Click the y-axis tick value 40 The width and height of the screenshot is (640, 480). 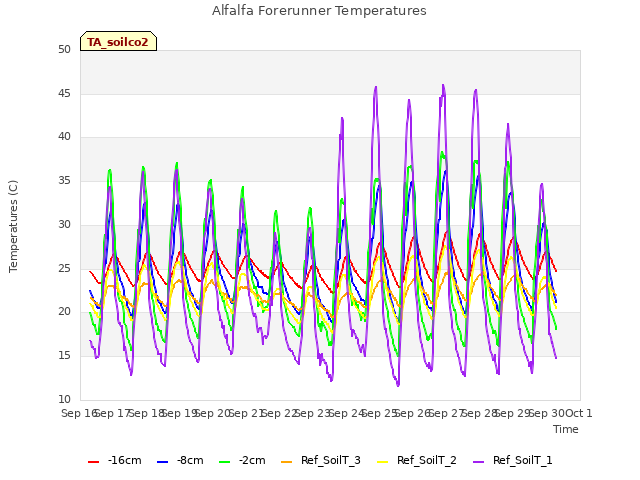coord(64,137)
